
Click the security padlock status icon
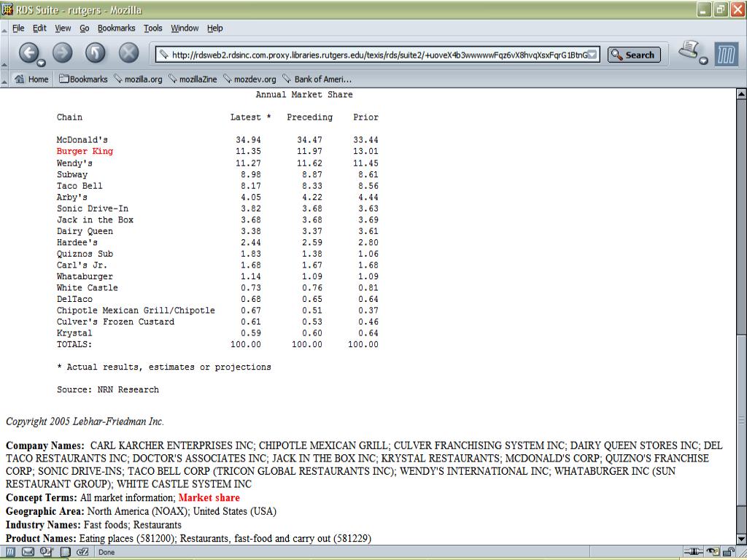pos(729,552)
